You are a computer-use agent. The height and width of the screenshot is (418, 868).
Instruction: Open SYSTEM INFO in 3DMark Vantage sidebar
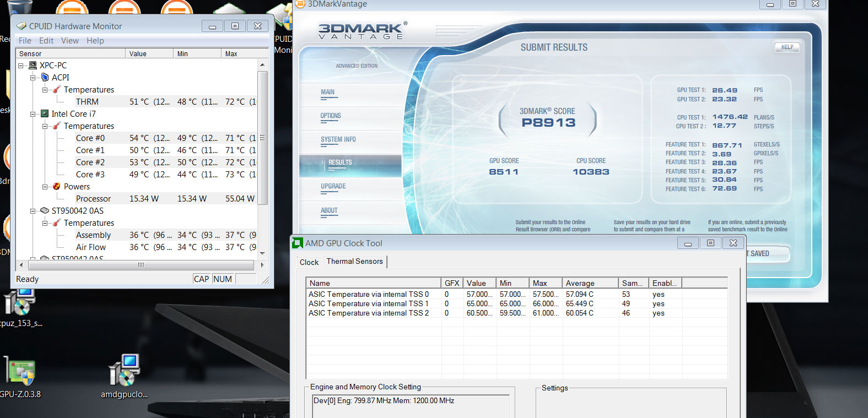338,140
